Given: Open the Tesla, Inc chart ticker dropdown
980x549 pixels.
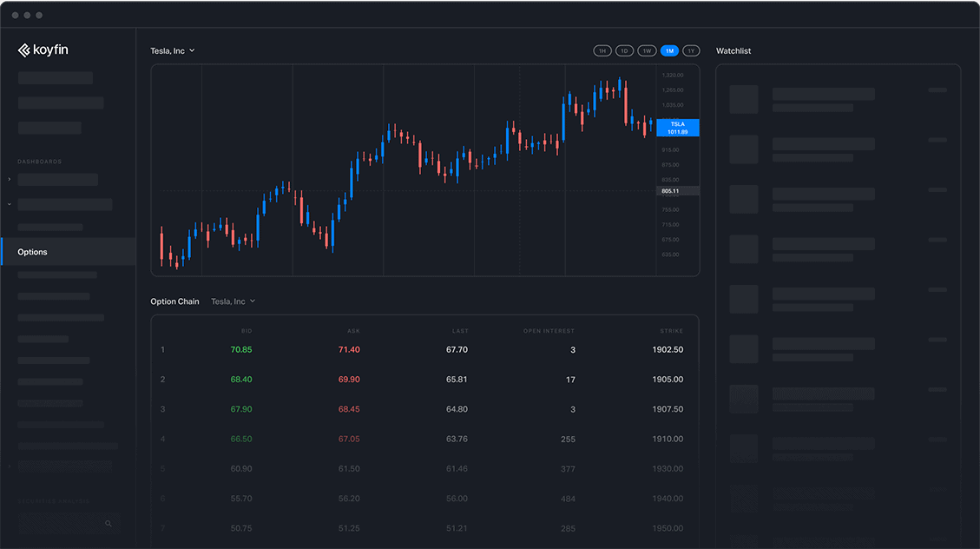Looking at the screenshot, I should 173,51.
